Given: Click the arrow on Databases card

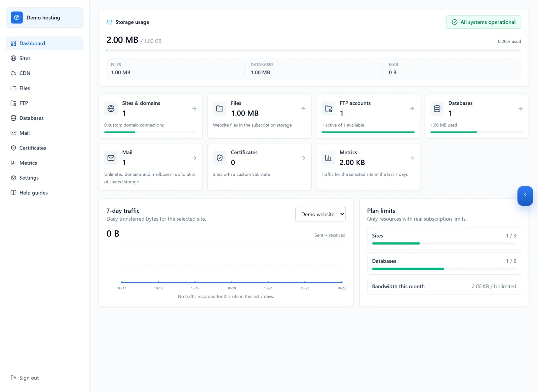Looking at the screenshot, I should 520,108.
